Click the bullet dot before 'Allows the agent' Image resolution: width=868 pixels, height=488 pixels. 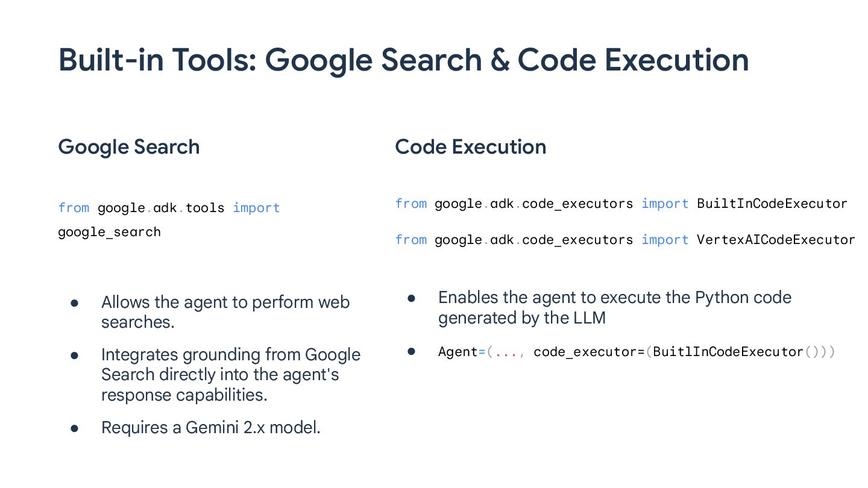point(75,302)
